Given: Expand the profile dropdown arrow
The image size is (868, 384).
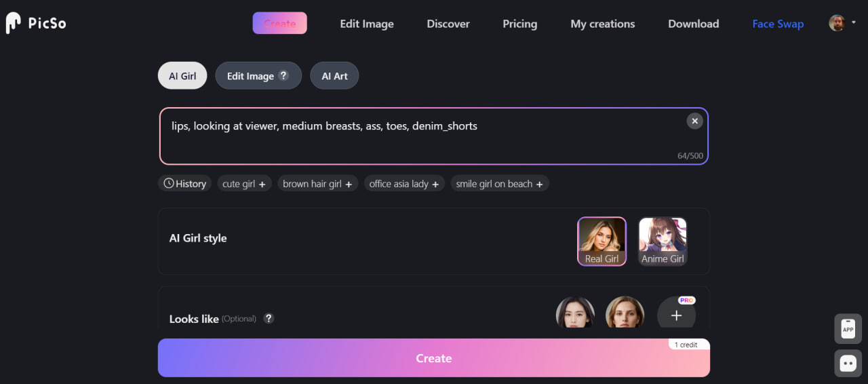Looking at the screenshot, I should (854, 23).
